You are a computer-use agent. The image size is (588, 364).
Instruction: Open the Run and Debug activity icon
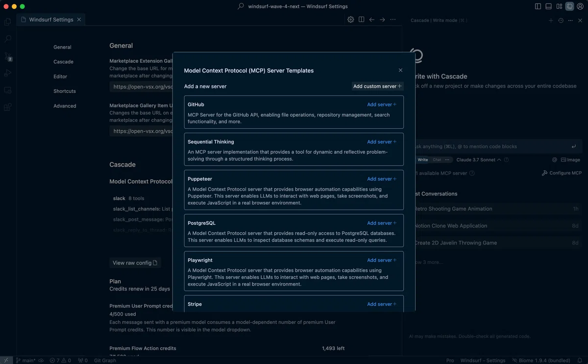(7, 73)
